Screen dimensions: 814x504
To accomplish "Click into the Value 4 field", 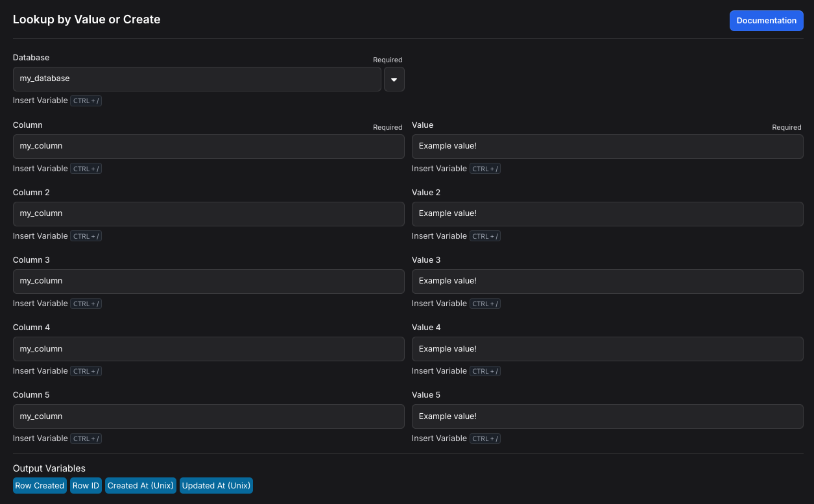I will pos(608,349).
